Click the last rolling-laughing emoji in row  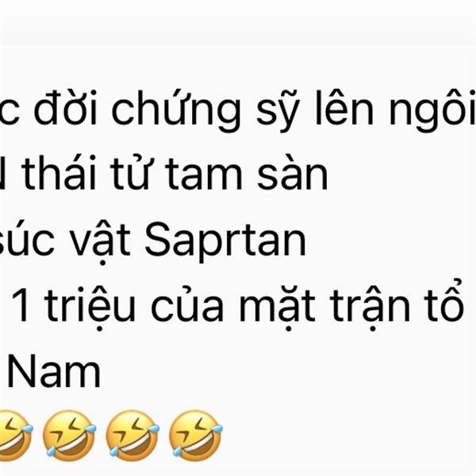195,435
